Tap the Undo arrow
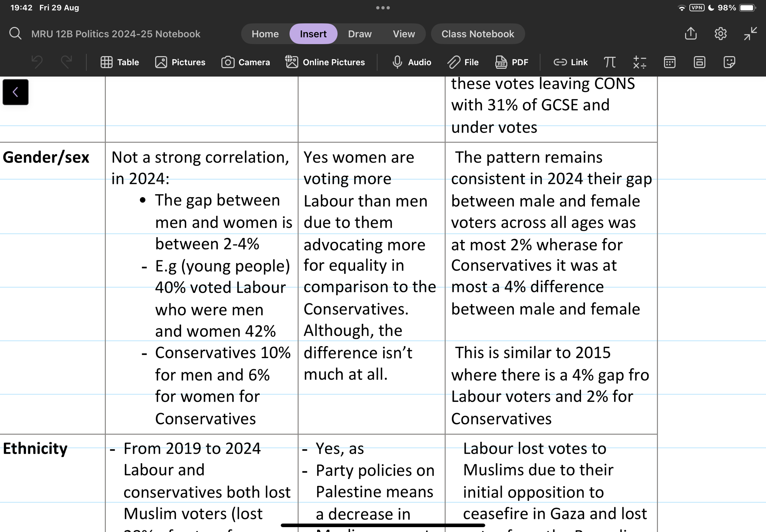766x532 pixels. [x=37, y=62]
